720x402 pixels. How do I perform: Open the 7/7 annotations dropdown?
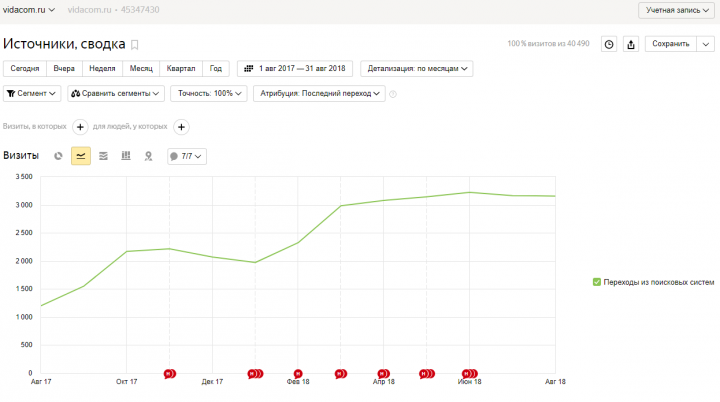[187, 156]
